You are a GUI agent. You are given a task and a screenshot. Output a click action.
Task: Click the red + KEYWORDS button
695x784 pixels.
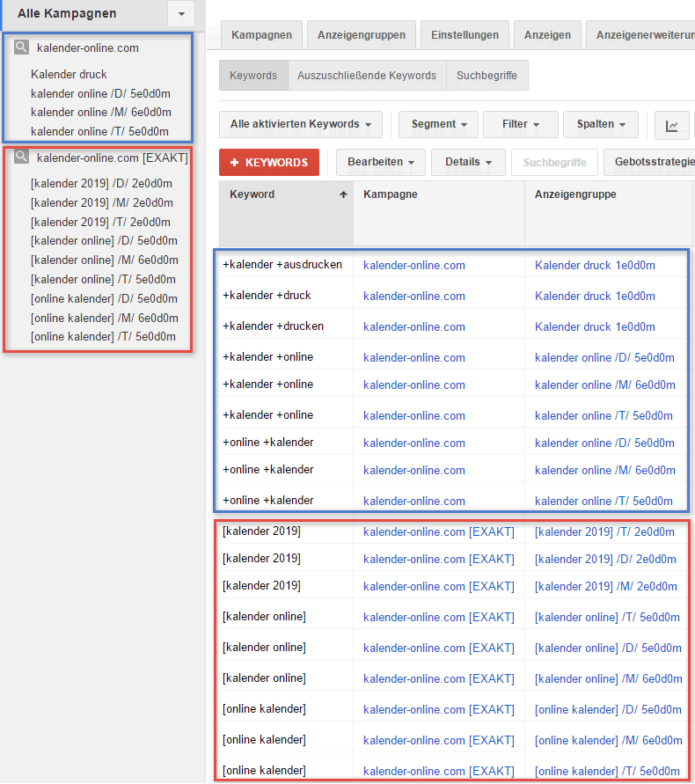(x=269, y=163)
